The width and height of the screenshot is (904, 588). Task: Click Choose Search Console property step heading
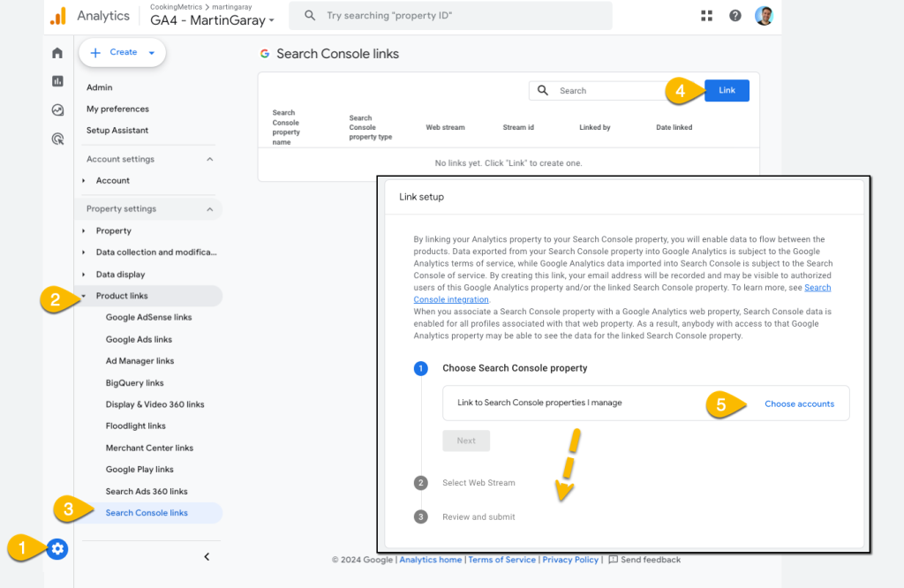[515, 368]
